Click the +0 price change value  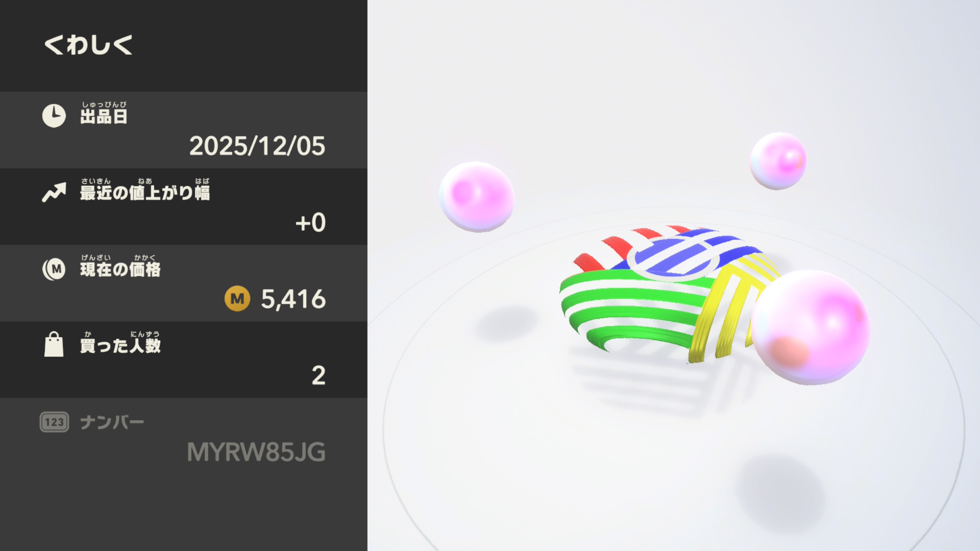pos(310,222)
